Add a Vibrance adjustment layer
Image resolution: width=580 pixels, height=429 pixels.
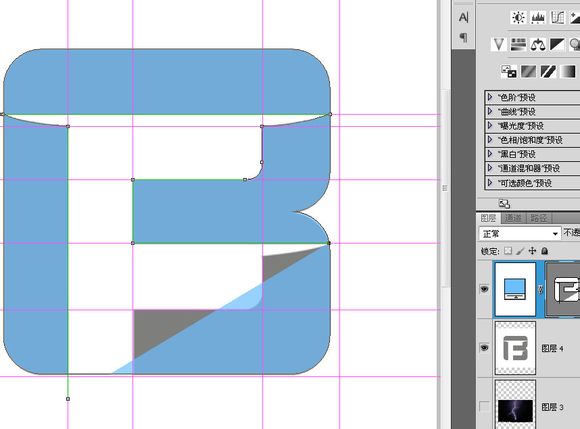pyautogui.click(x=498, y=45)
